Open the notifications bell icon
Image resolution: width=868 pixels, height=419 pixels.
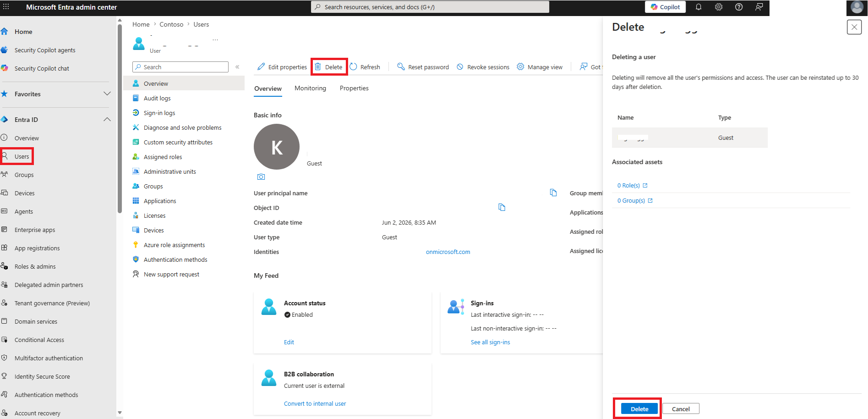(699, 7)
